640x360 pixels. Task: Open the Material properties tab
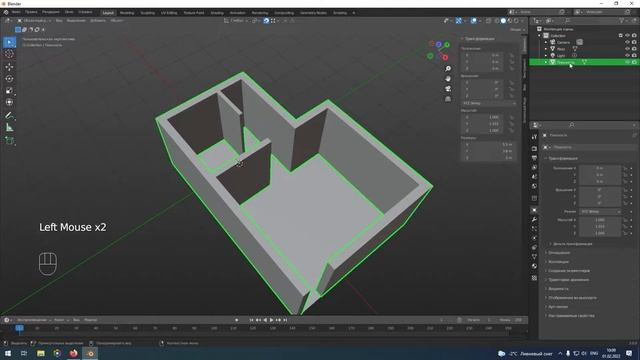point(534,266)
